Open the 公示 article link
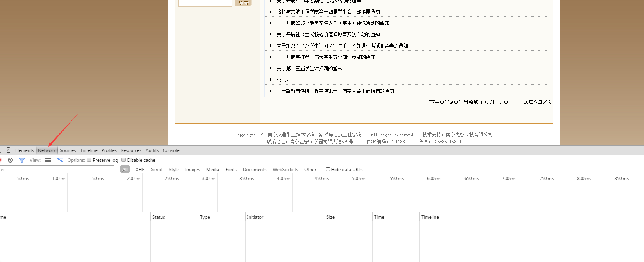The height and width of the screenshot is (262, 644). point(282,80)
